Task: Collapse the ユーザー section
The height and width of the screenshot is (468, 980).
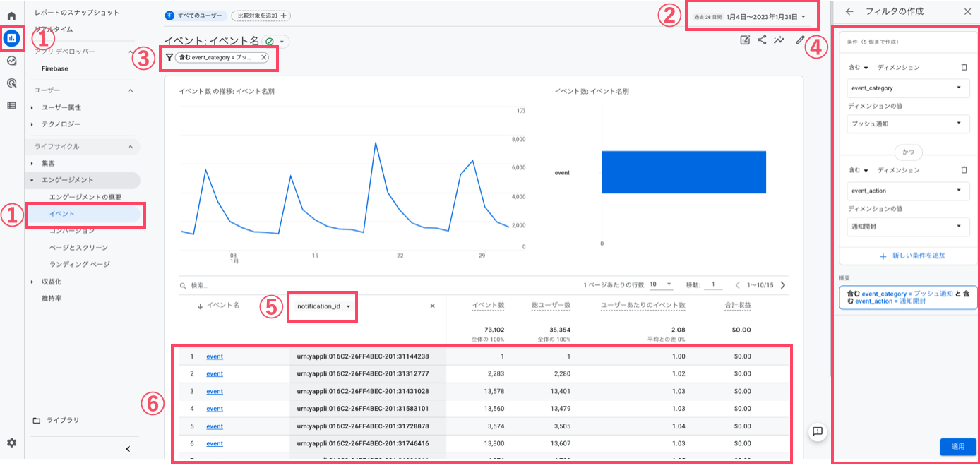Action: [130, 91]
